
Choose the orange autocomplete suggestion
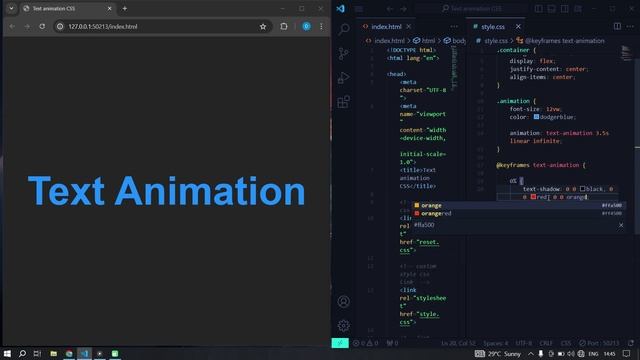click(x=518, y=205)
